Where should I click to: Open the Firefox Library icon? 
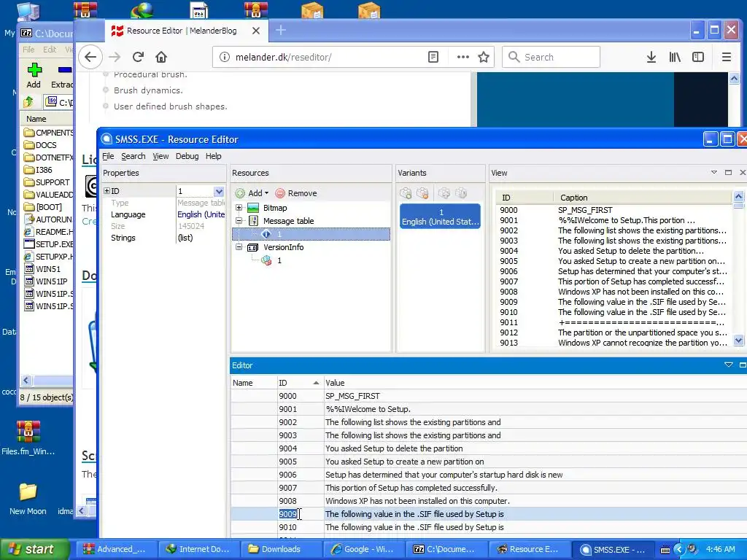coord(675,57)
